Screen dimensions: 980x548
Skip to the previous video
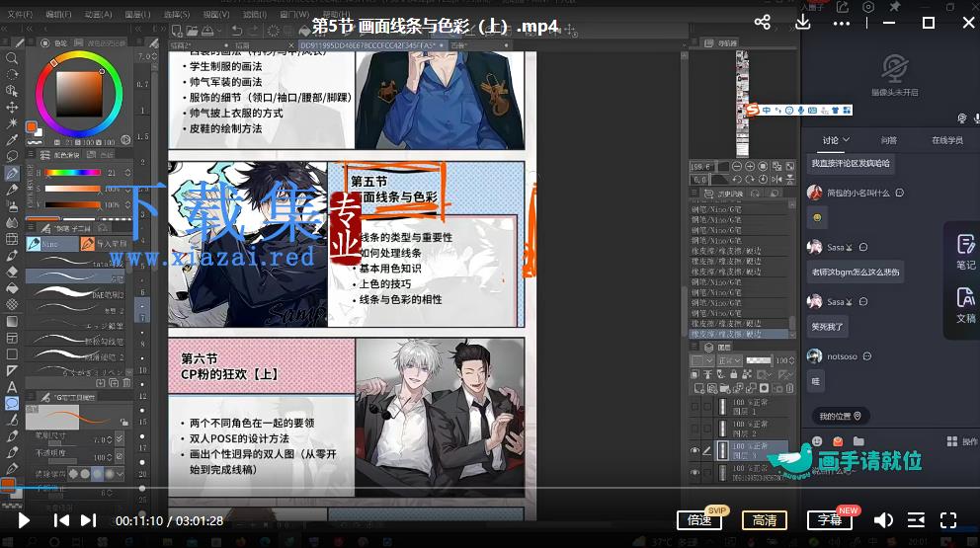pyautogui.click(x=61, y=520)
